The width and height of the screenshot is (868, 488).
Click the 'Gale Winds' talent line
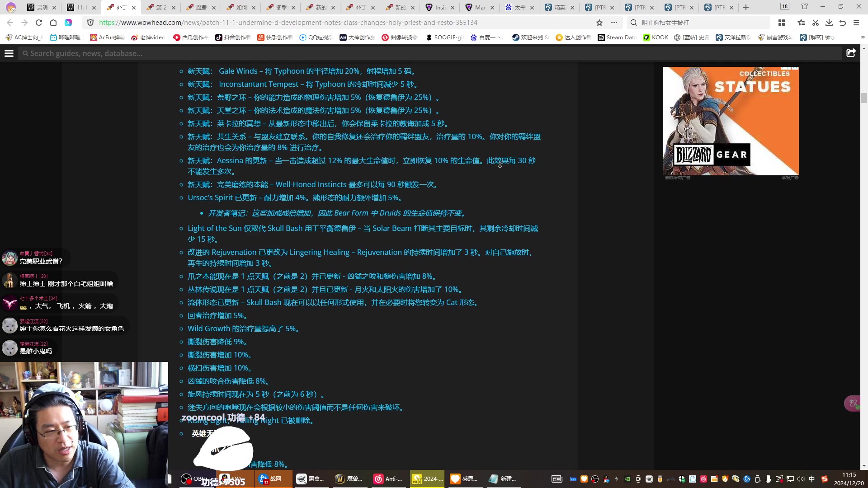click(x=302, y=71)
